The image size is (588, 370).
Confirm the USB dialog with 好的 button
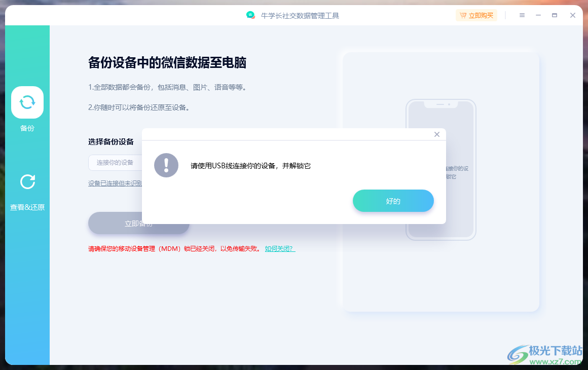[393, 201]
